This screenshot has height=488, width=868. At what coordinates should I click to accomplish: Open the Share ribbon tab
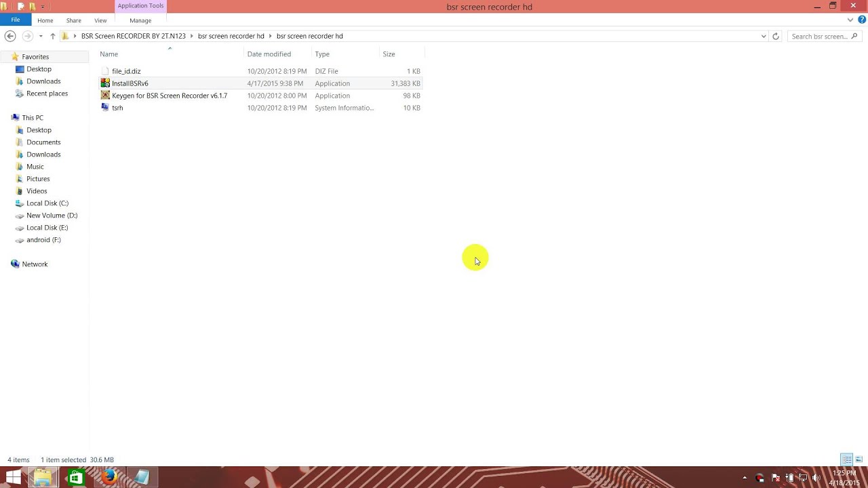[74, 20]
